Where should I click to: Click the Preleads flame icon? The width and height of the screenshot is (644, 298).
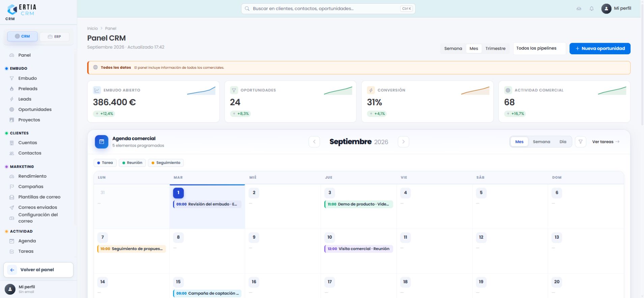(12, 89)
